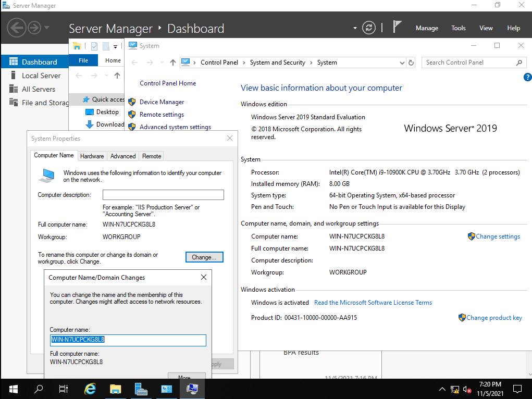Image resolution: width=532 pixels, height=399 pixels.
Task: Open Advanced system settings link
Action: tap(176, 127)
